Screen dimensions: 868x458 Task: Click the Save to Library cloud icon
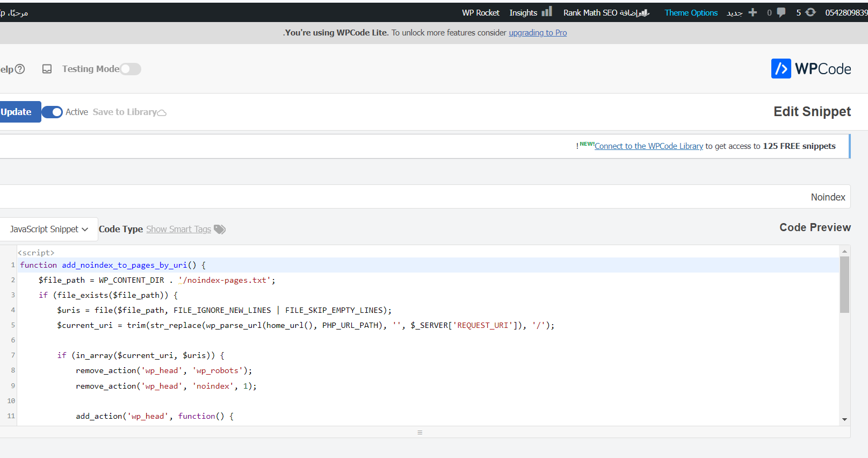pos(162,113)
